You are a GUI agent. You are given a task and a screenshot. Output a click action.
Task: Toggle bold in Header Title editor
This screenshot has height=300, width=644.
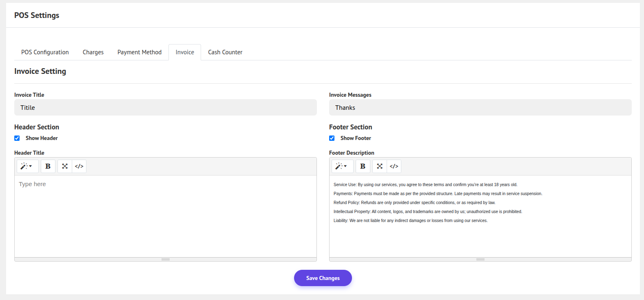tap(48, 166)
